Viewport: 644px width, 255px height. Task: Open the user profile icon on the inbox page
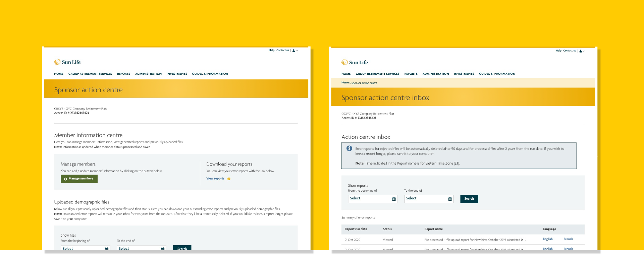(x=581, y=51)
